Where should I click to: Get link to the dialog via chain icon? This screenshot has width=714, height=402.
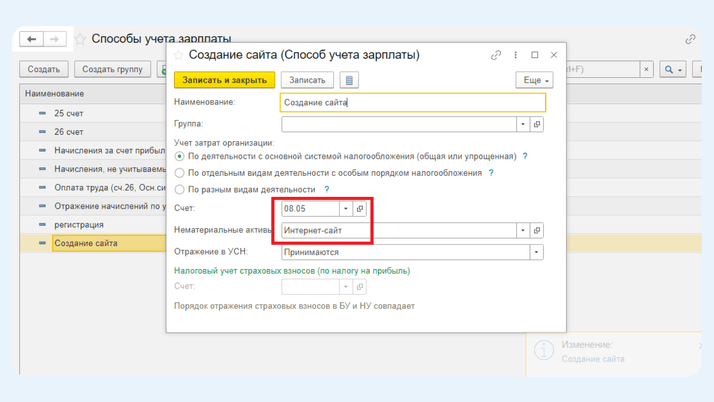(496, 55)
